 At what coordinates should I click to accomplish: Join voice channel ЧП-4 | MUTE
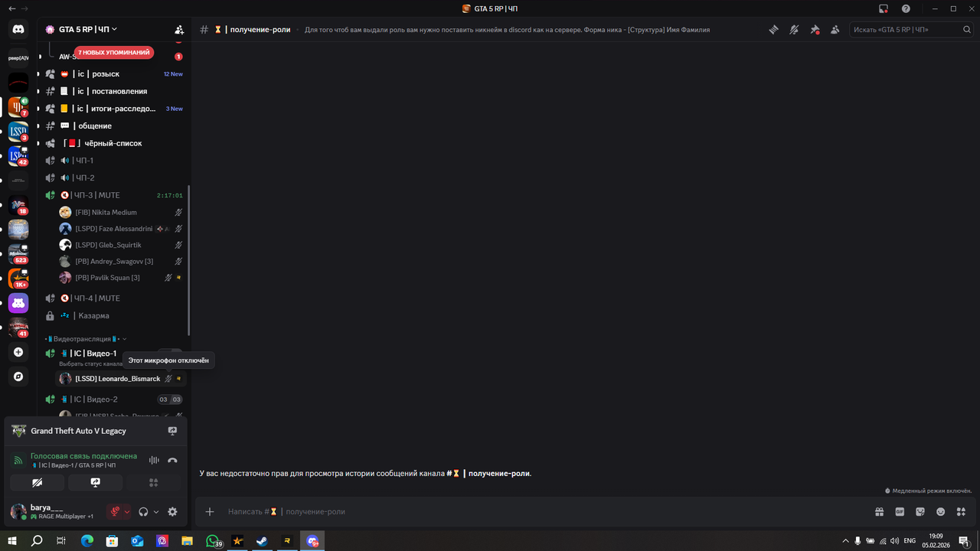pyautogui.click(x=113, y=298)
